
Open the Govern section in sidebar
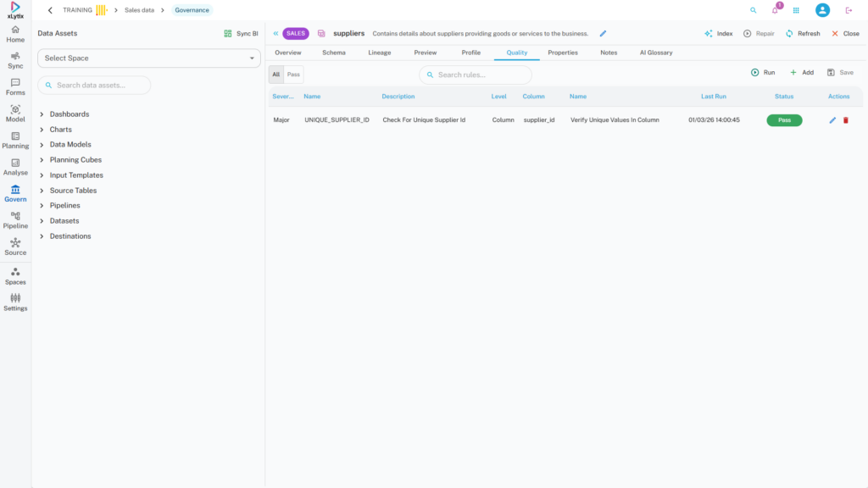click(15, 194)
